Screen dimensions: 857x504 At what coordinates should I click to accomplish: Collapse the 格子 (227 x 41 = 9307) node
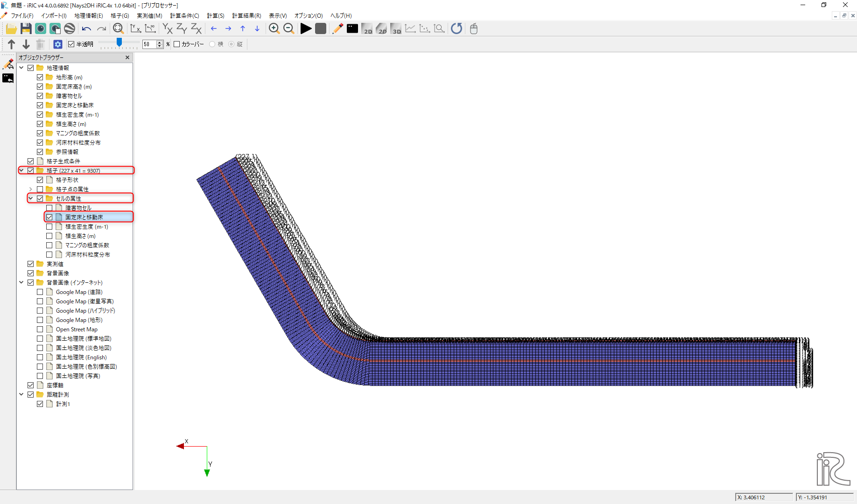21,171
